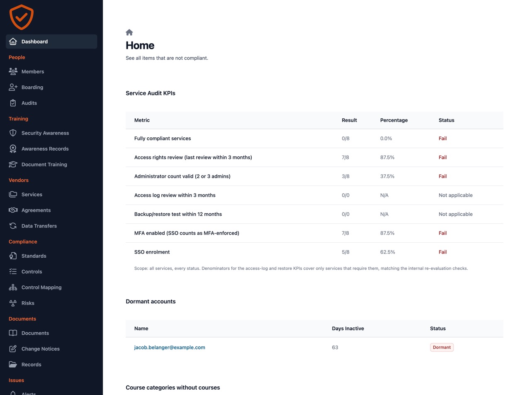This screenshot has width=532, height=395.
Task: Click the Percentage column header
Action: point(394,120)
